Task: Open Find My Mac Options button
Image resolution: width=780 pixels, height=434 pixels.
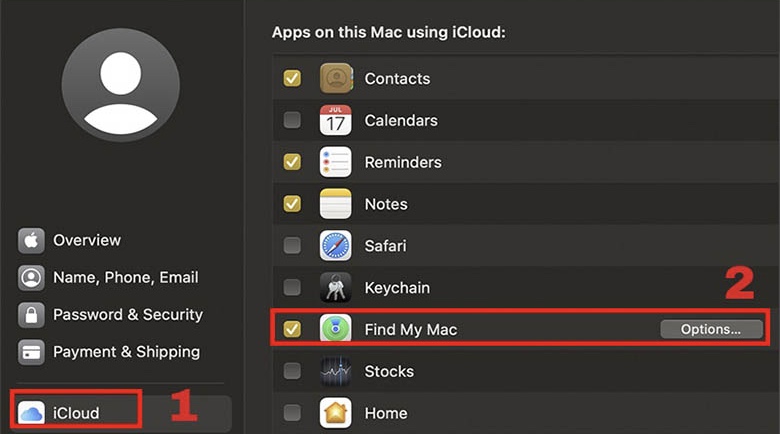Action: coord(711,329)
